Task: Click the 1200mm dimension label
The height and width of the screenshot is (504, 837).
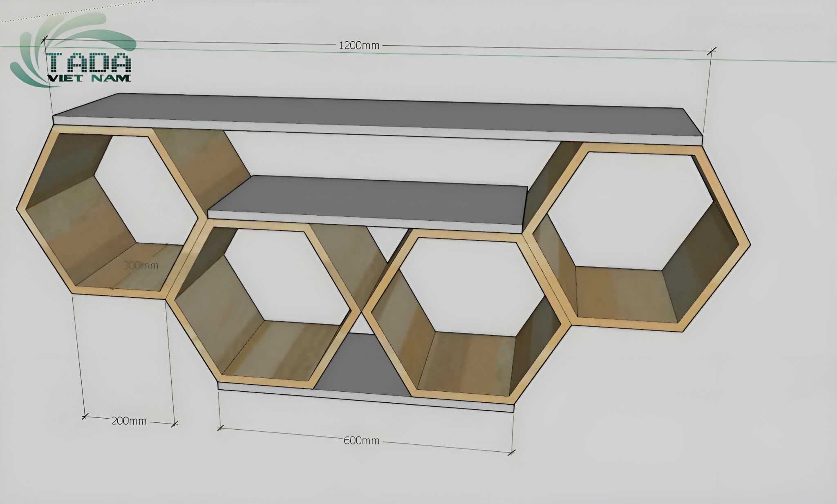Action: pyautogui.click(x=359, y=45)
